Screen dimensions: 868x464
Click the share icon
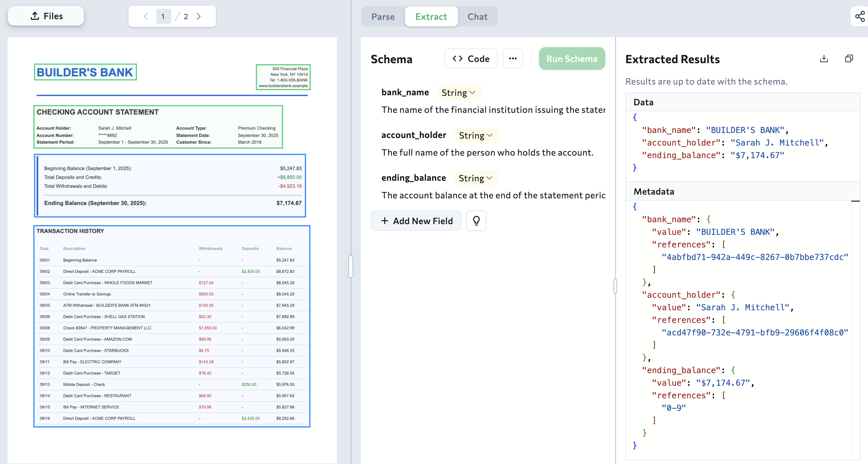[x=860, y=16]
